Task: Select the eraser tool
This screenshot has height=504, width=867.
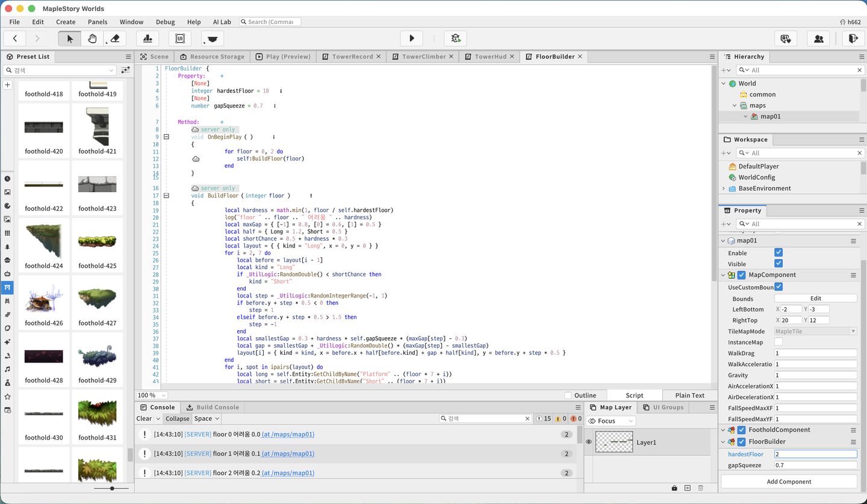Action: (x=115, y=39)
